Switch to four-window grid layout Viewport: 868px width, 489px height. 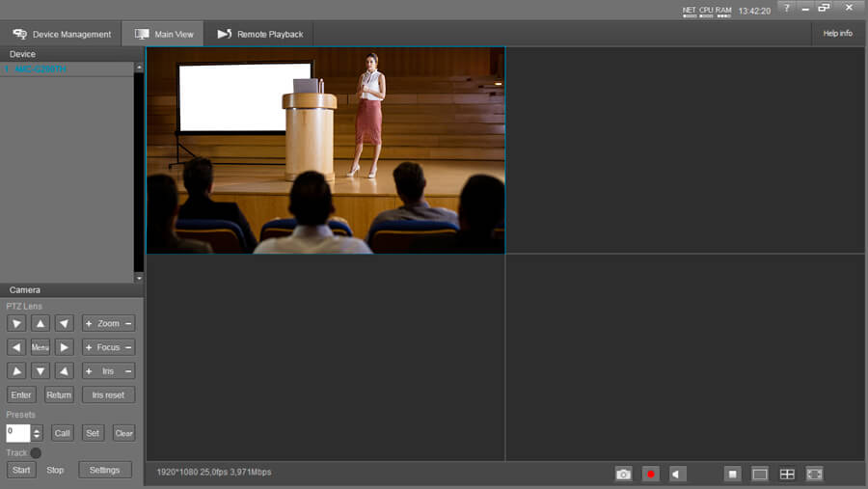787,474
